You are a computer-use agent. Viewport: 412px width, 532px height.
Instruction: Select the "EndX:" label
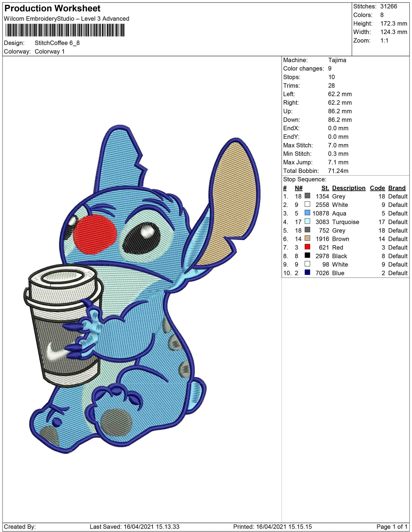(x=291, y=128)
